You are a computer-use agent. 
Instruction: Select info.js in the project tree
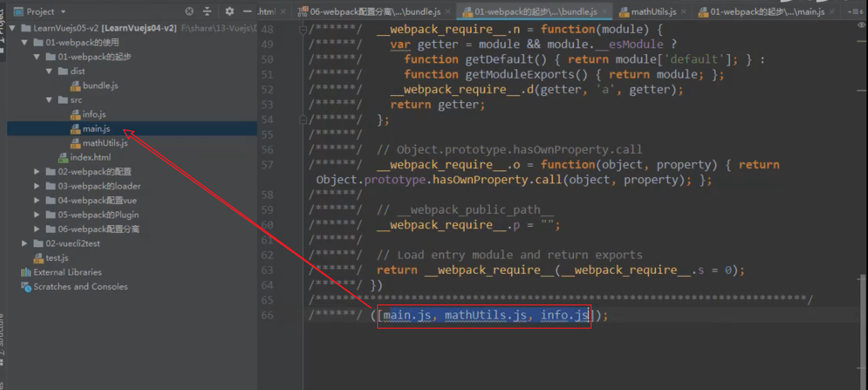tap(94, 114)
